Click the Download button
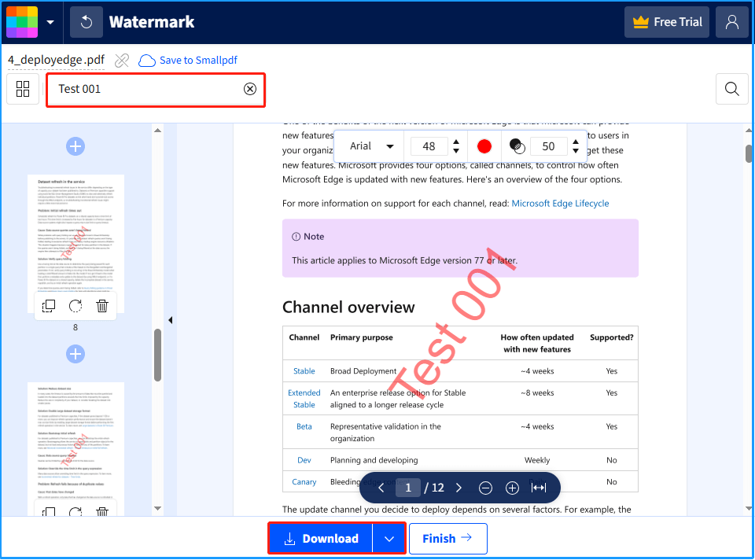 point(321,538)
